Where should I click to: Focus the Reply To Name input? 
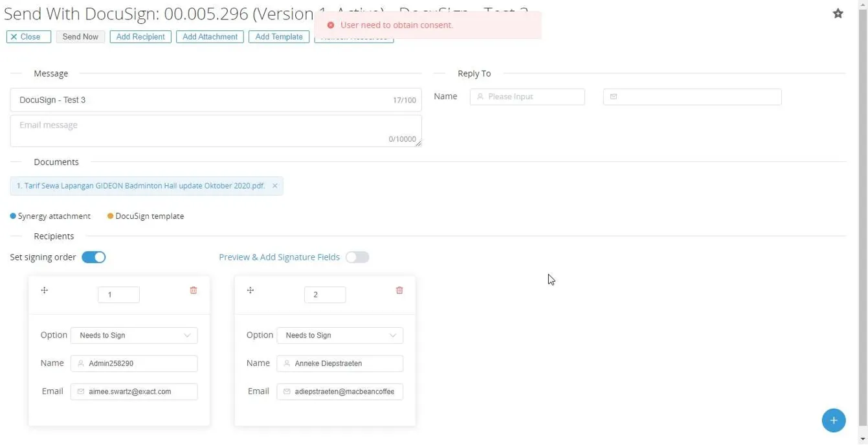pos(527,97)
